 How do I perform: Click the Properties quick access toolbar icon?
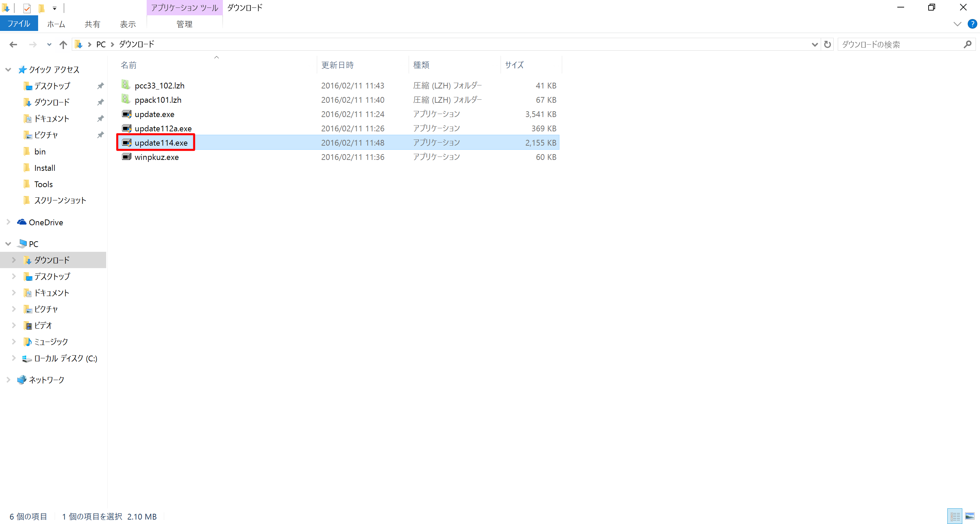pos(27,8)
